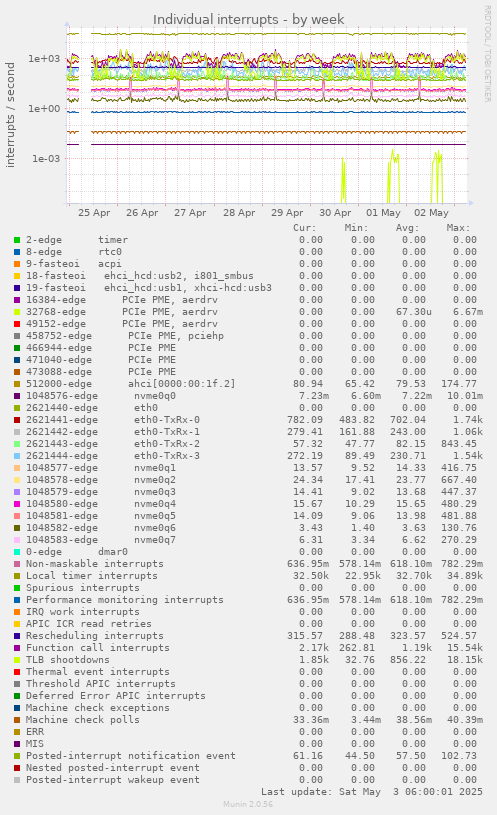Click the Cur: column header
Viewport: 497px width, 815px height.
point(304,228)
